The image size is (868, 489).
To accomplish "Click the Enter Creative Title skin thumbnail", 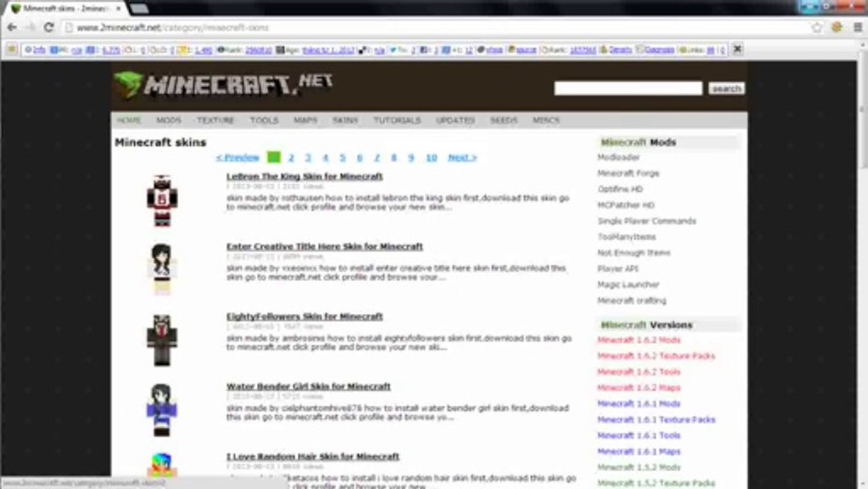I will click(x=162, y=270).
